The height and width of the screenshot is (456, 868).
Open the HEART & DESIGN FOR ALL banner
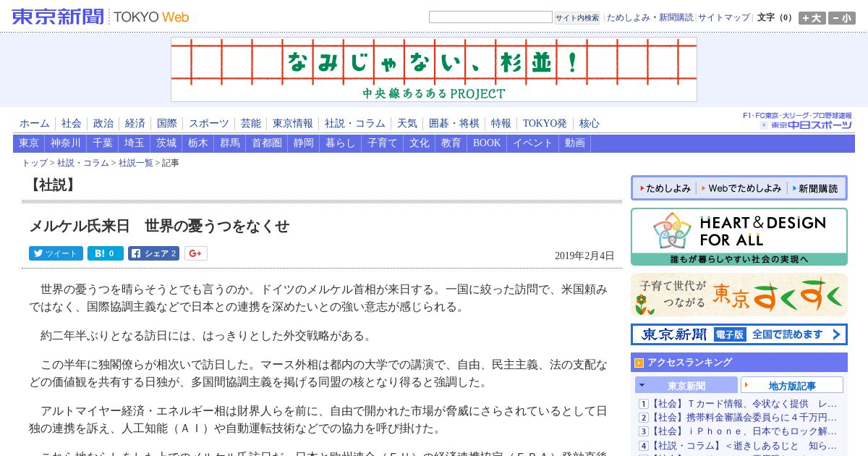point(739,237)
